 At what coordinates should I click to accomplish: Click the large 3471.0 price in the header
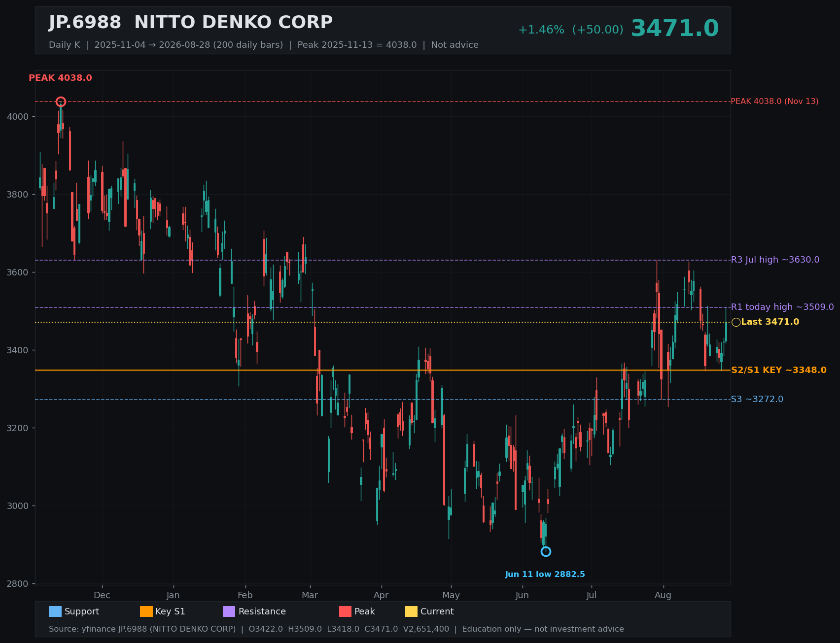pos(675,29)
